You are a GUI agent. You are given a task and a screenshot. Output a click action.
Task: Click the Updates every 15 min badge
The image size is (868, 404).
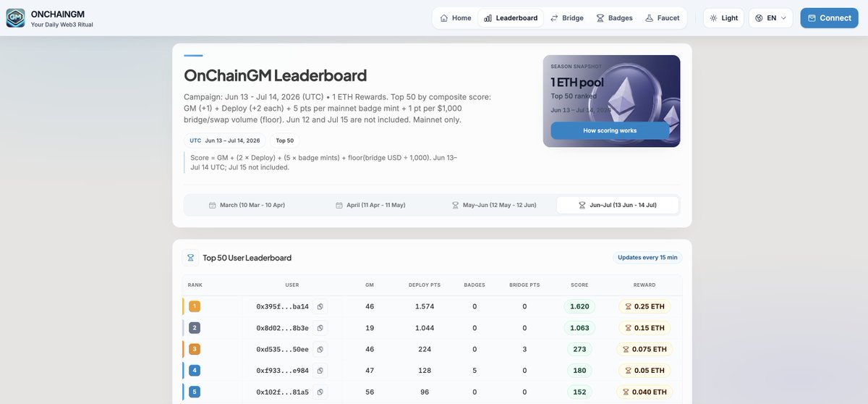click(x=647, y=258)
